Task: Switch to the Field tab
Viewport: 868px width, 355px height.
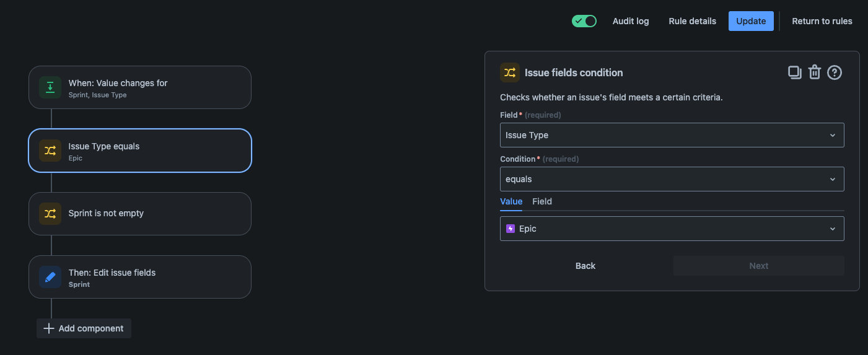Action: [x=542, y=201]
